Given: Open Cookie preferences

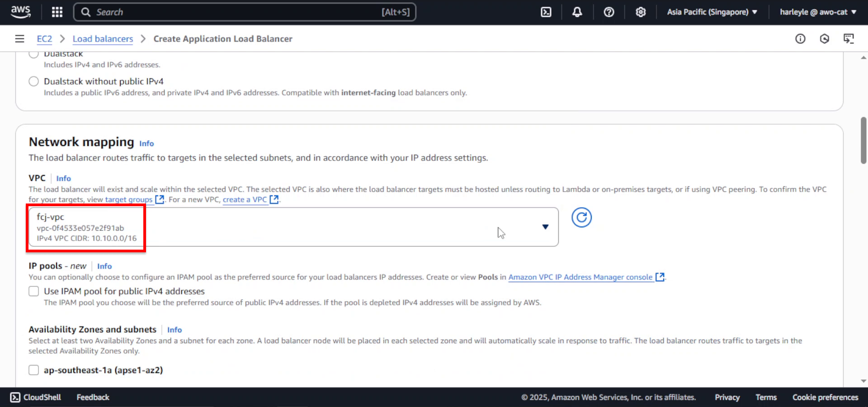Looking at the screenshot, I should tap(825, 397).
